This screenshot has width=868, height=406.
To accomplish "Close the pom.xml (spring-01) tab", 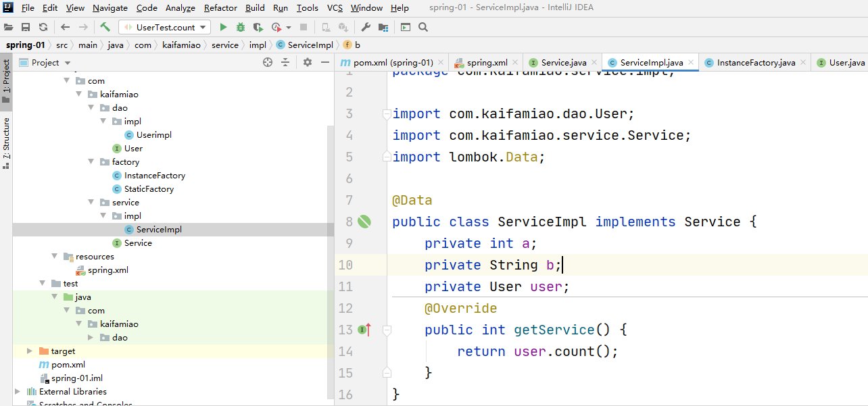I will point(440,63).
